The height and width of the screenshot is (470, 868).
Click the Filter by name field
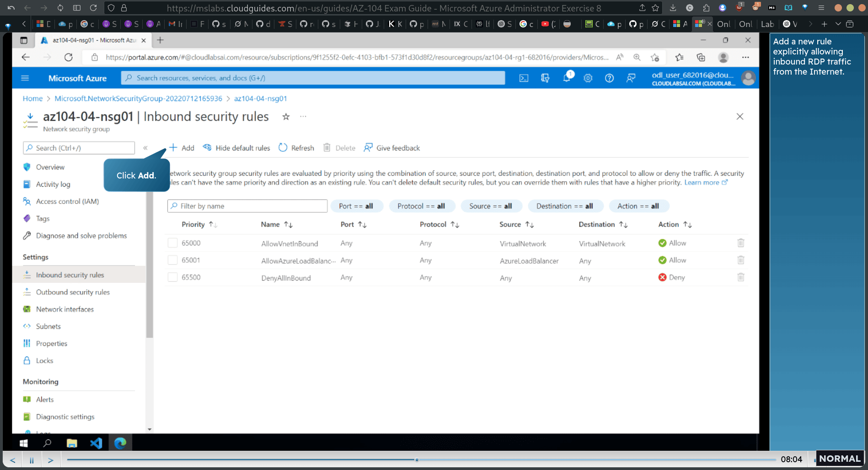point(247,206)
